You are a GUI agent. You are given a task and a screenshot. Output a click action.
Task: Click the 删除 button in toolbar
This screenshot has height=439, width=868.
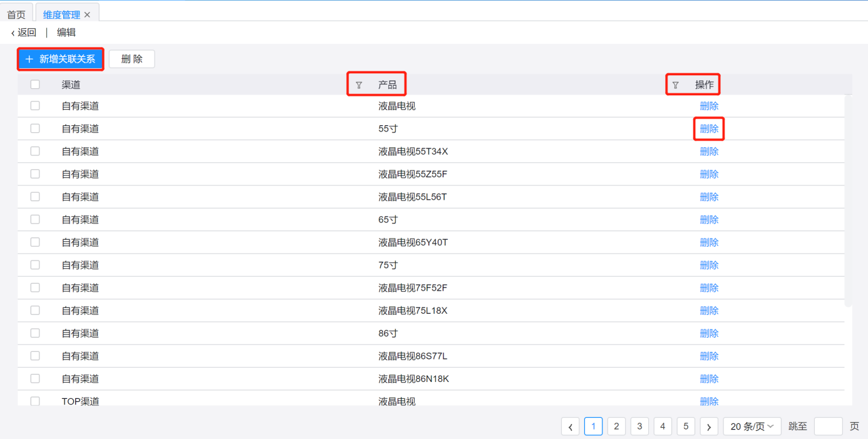click(132, 59)
